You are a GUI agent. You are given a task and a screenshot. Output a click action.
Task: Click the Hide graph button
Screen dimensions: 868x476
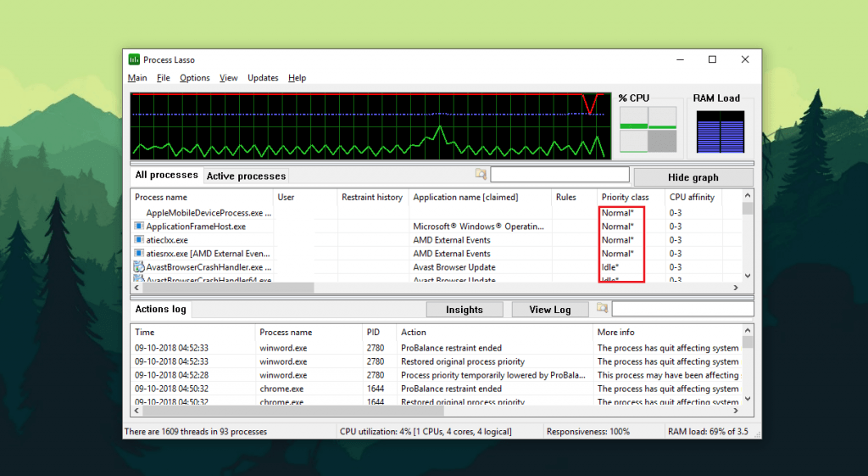point(693,177)
